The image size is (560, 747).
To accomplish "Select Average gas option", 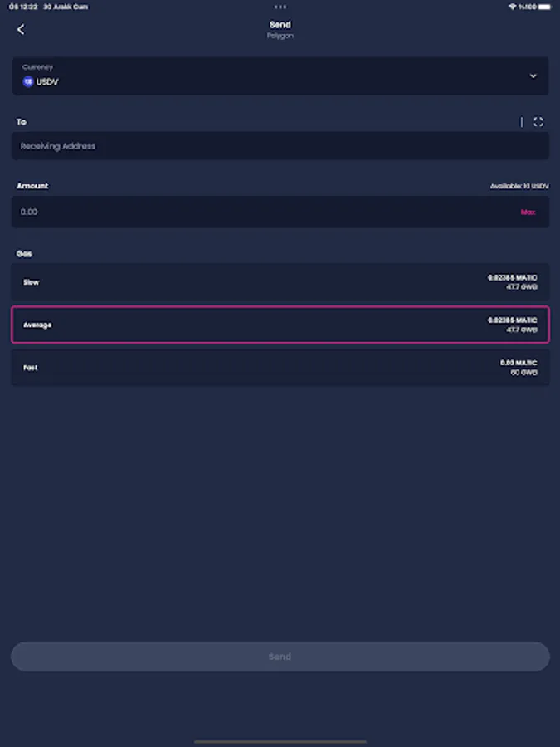I will tap(280, 325).
